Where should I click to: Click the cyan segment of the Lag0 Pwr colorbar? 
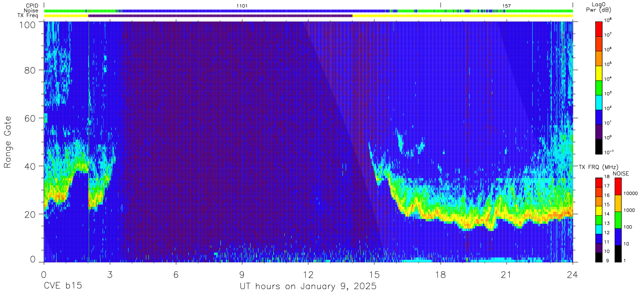click(x=599, y=102)
